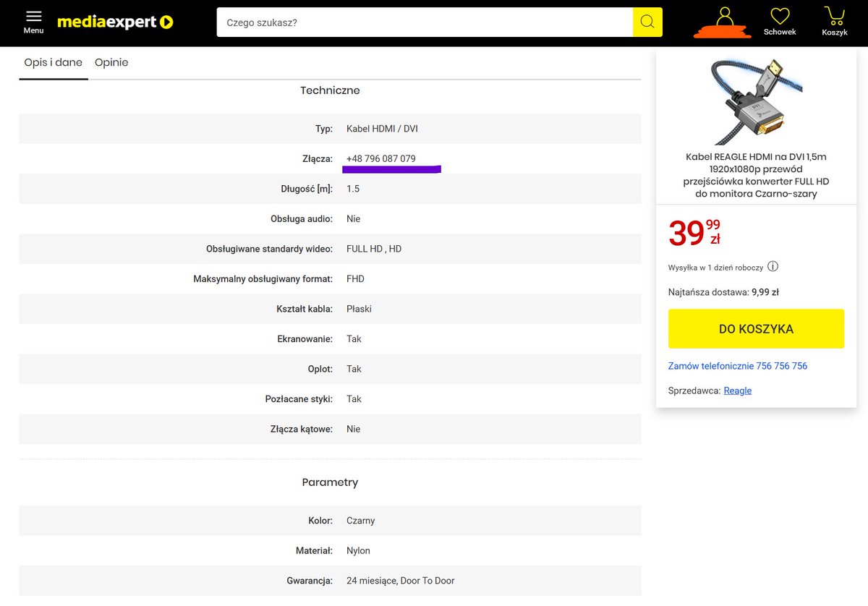Click '24 miesiące, Door To Door' warranty value
This screenshot has height=606, width=868.
401,581
